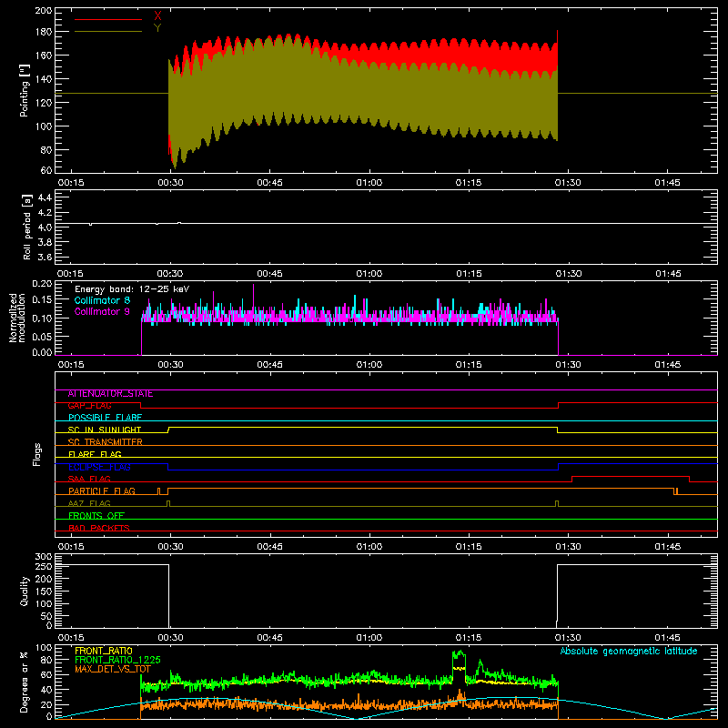Click the 4.4 tick on the Roll period axis
The width and height of the screenshot is (728, 728).
point(44,198)
